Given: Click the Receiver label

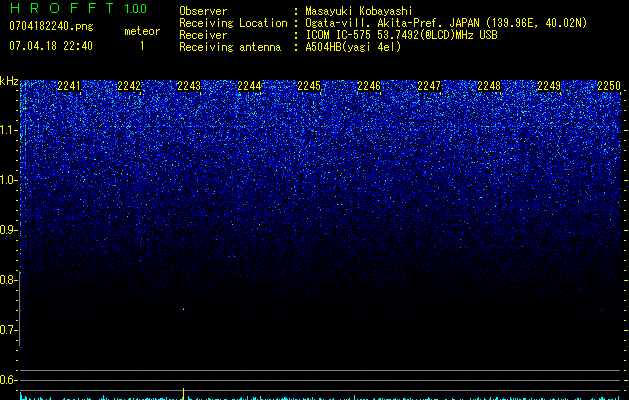Looking at the screenshot, I should pyautogui.click(x=203, y=35).
